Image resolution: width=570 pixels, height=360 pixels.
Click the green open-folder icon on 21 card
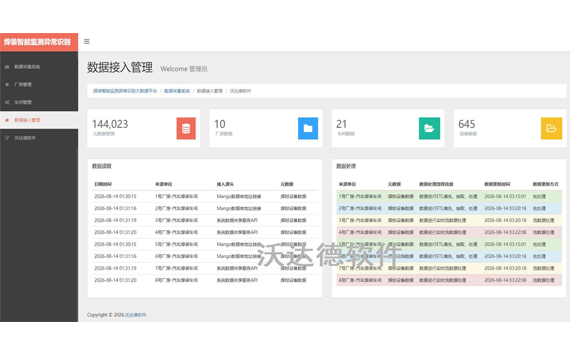tap(429, 128)
